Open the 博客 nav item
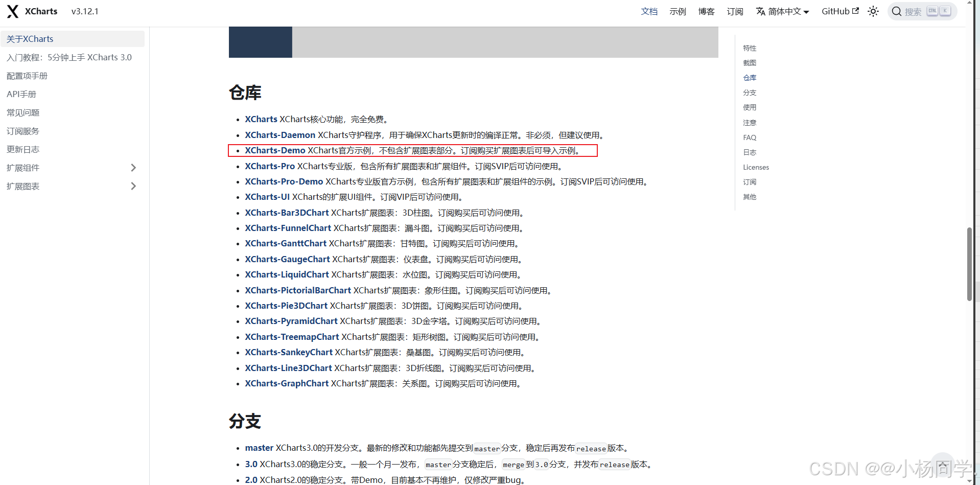Viewport: 980px width, 485px height. 706,11
